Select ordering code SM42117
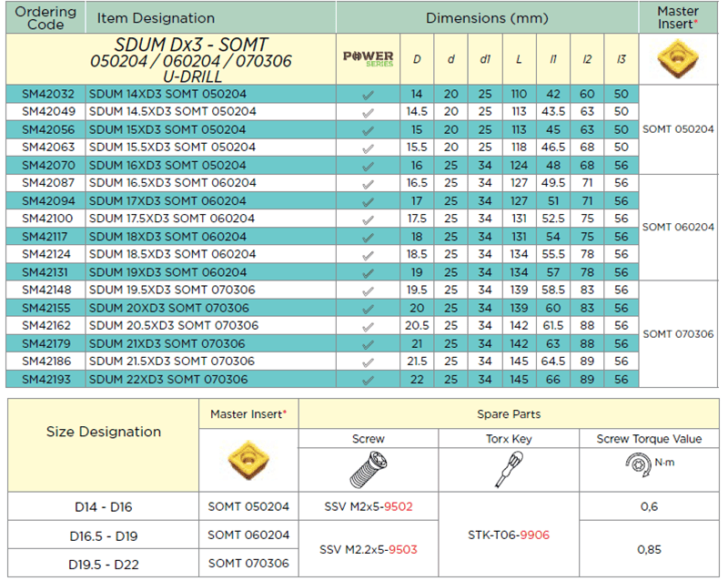728x581 pixels. tap(45, 237)
